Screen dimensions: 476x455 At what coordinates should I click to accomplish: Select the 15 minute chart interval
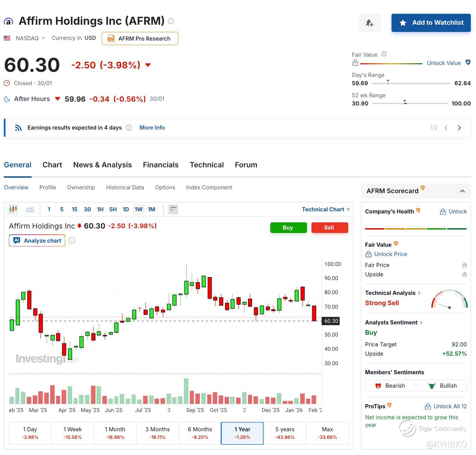click(x=75, y=209)
